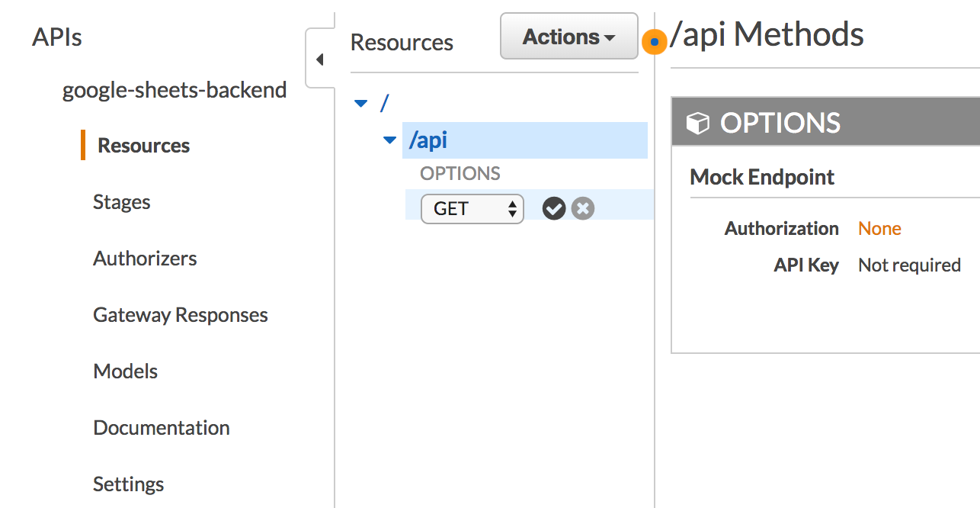This screenshot has width=980, height=508.
Task: Select the OPTIONS method under /api
Action: click(460, 173)
